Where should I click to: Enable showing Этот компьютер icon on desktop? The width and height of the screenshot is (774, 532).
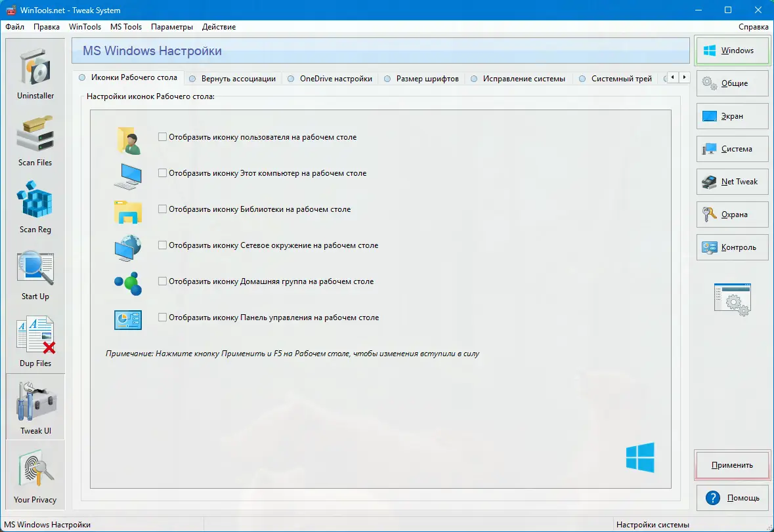[162, 173]
